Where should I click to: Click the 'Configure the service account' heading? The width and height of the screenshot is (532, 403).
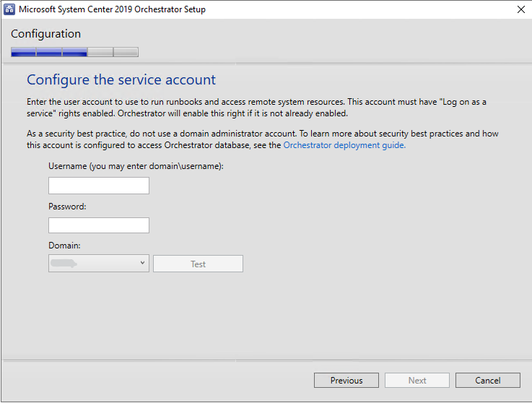coord(121,79)
